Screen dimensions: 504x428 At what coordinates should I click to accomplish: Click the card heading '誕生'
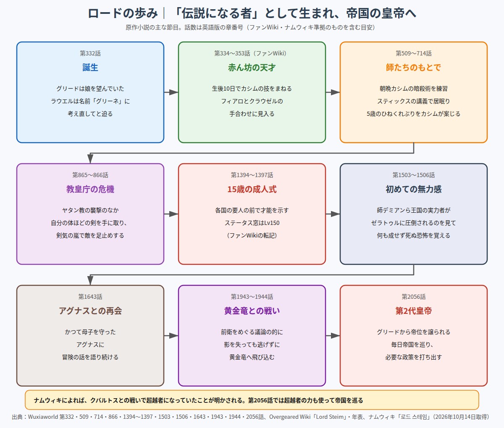pyautogui.click(x=90, y=68)
